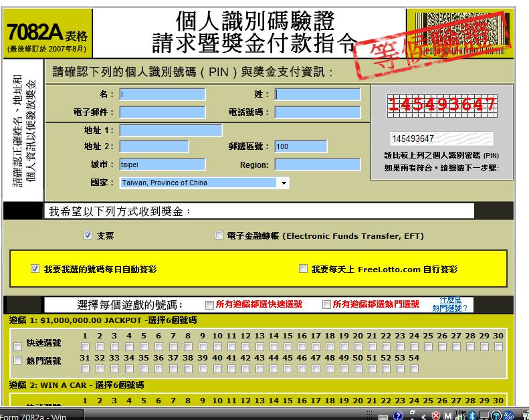Viewport: 529px width, 420px height.
Task: Toggle 我要我選的號碼每日自動簽彩 checkbox
Action: click(x=35, y=269)
